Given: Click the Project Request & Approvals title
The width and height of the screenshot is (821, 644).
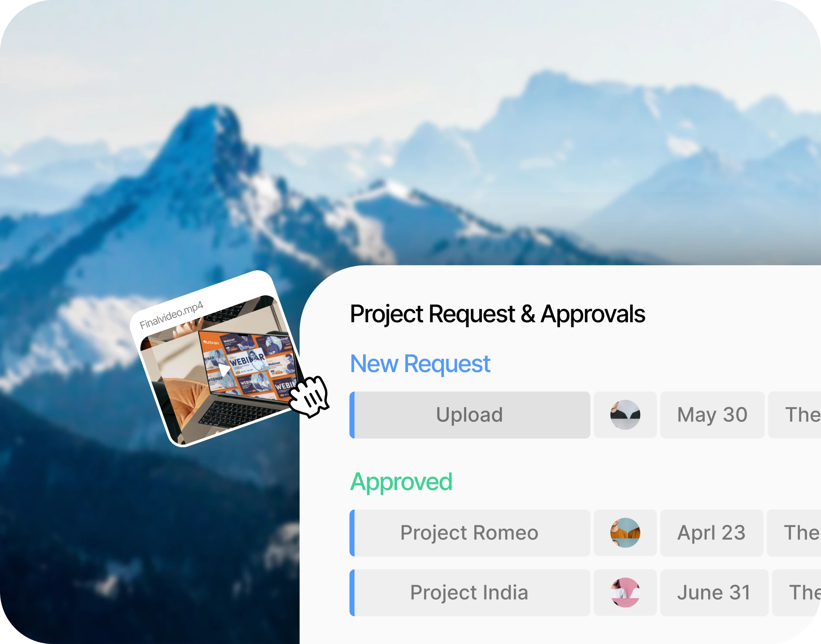Looking at the screenshot, I should tap(497, 314).
